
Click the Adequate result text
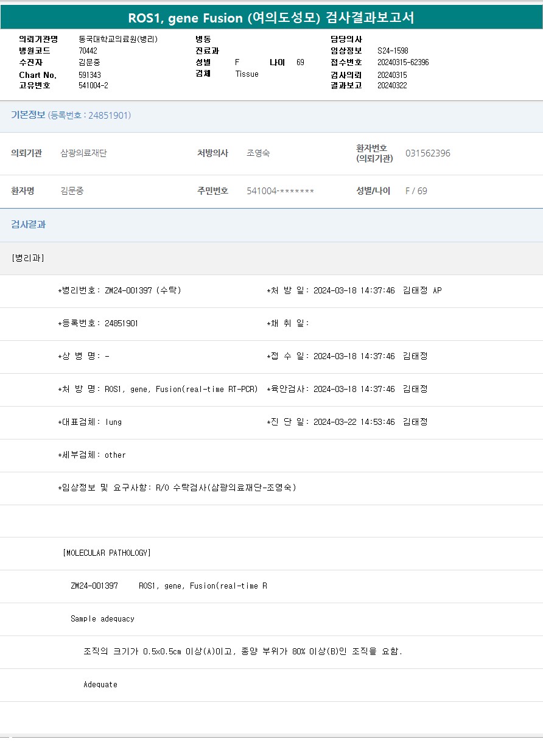(x=100, y=685)
